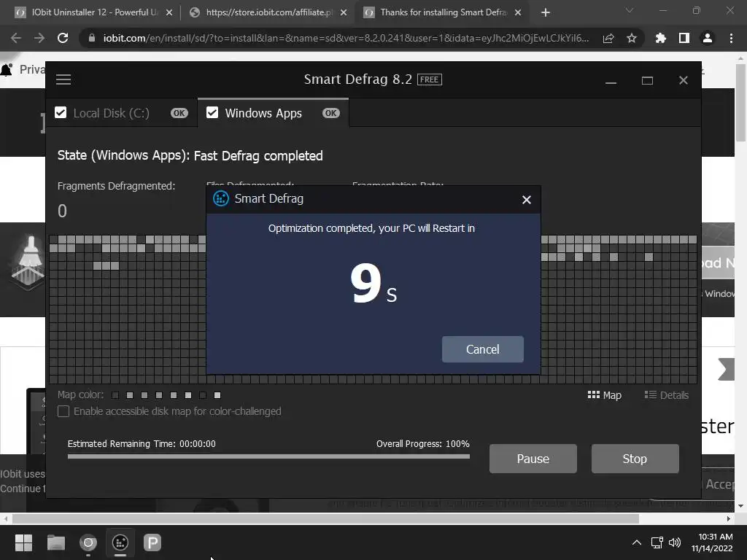Stop the defrag process
This screenshot has width=747, height=560.
[x=635, y=459]
